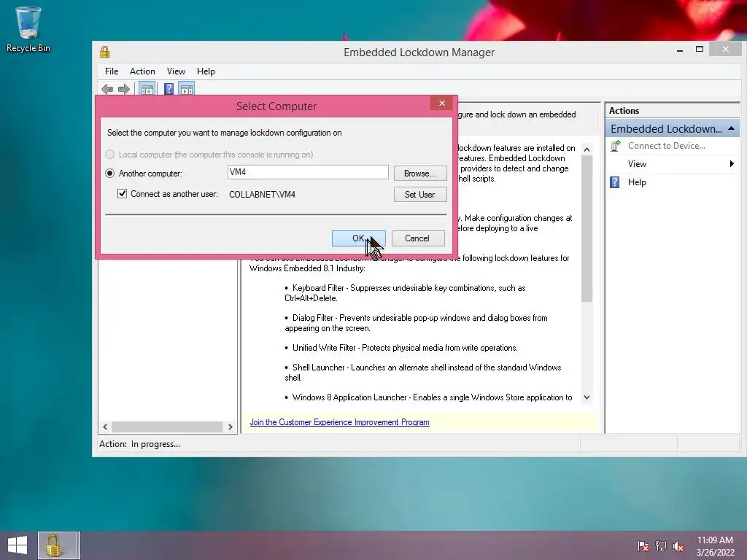
Task: Click the Forward arrow toolbar icon
Action: (x=124, y=88)
